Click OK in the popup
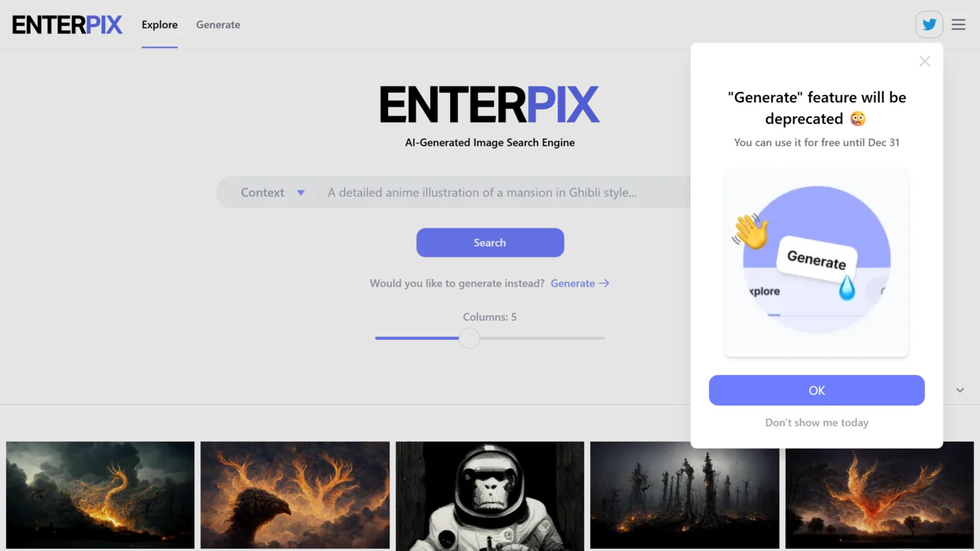980x551 pixels. 817,390
